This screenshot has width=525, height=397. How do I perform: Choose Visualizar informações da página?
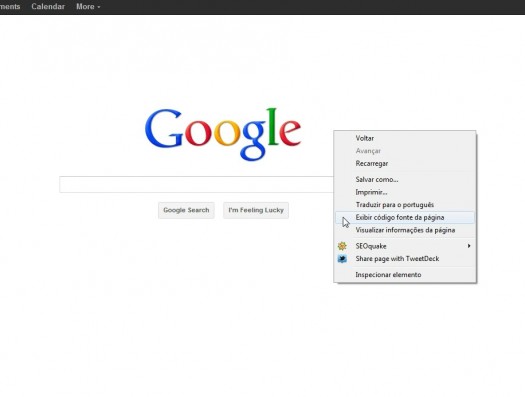pyautogui.click(x=405, y=230)
